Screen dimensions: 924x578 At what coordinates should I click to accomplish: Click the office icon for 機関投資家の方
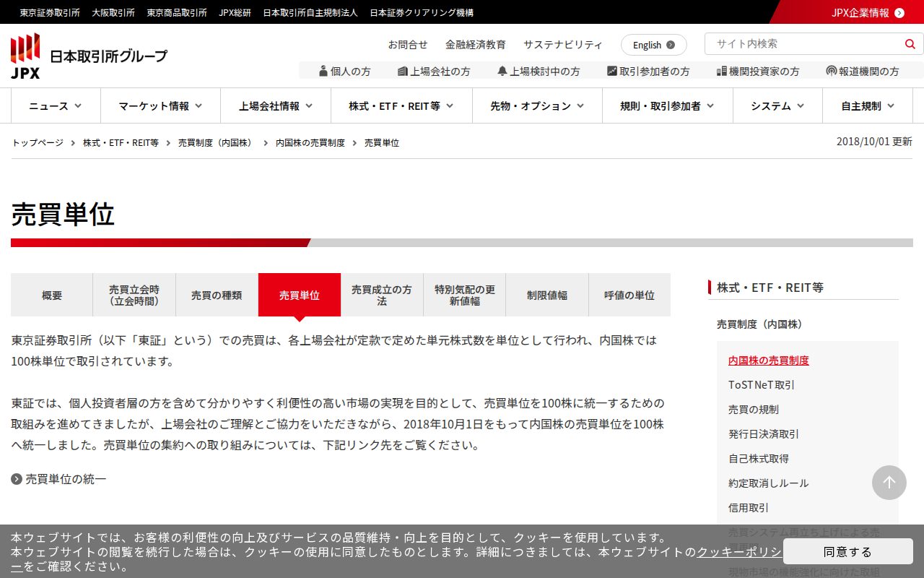pyautogui.click(x=721, y=71)
